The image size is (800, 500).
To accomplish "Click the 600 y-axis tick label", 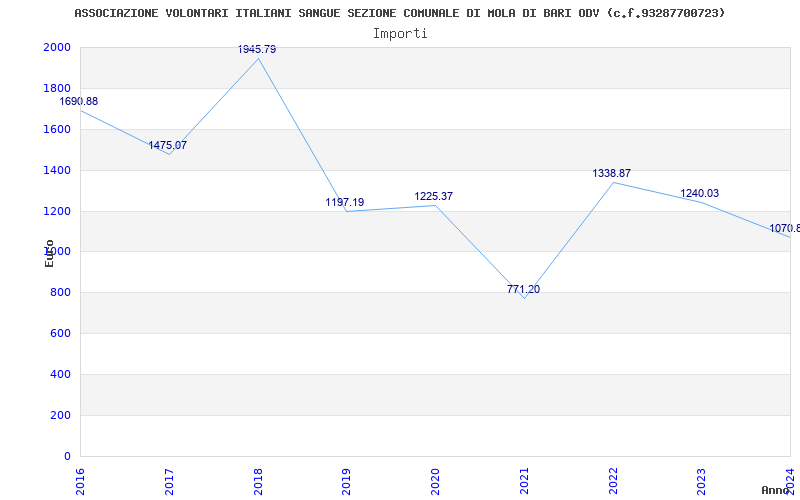I will [60, 334].
